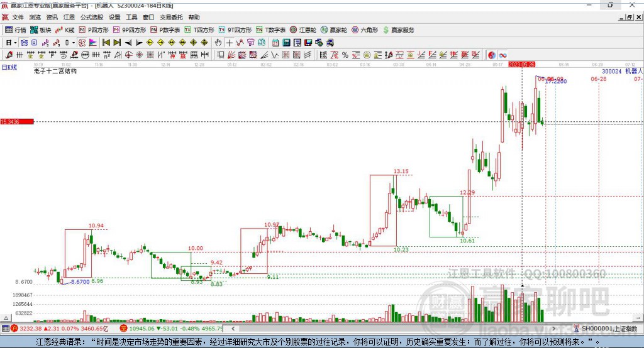Open the 浏览 menu
The width and height of the screenshot is (644, 348).
35,17
